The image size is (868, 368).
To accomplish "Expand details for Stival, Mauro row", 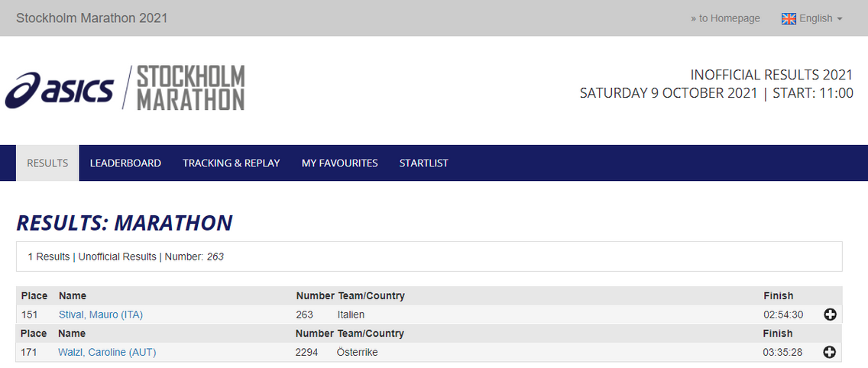I will [830, 315].
